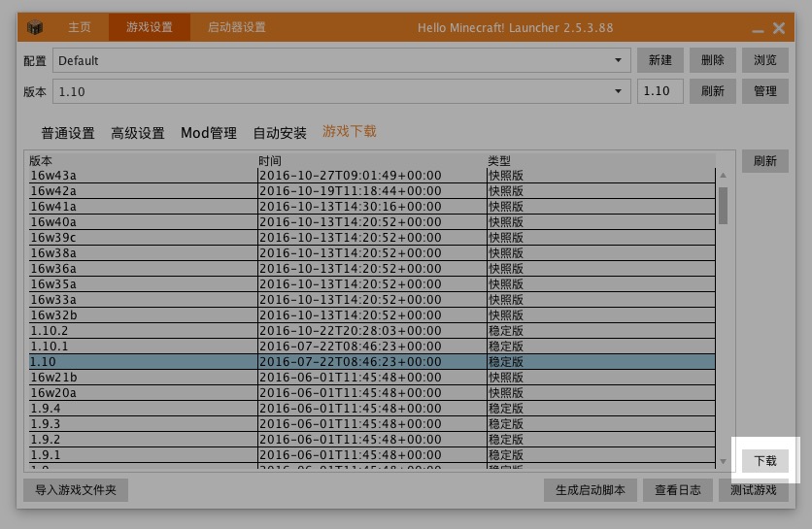
Task: Click the 2016-10-22T20:28:03+00:00 time cell
Action: tap(372, 330)
